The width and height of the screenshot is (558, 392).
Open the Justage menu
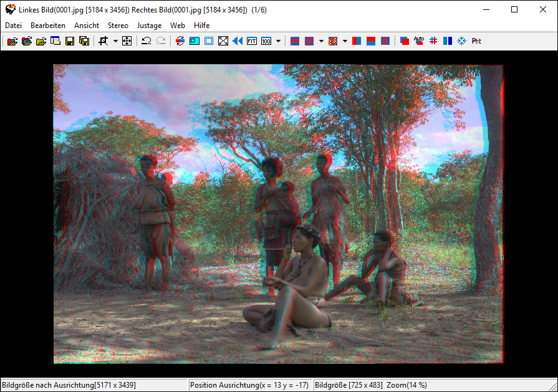[149, 26]
